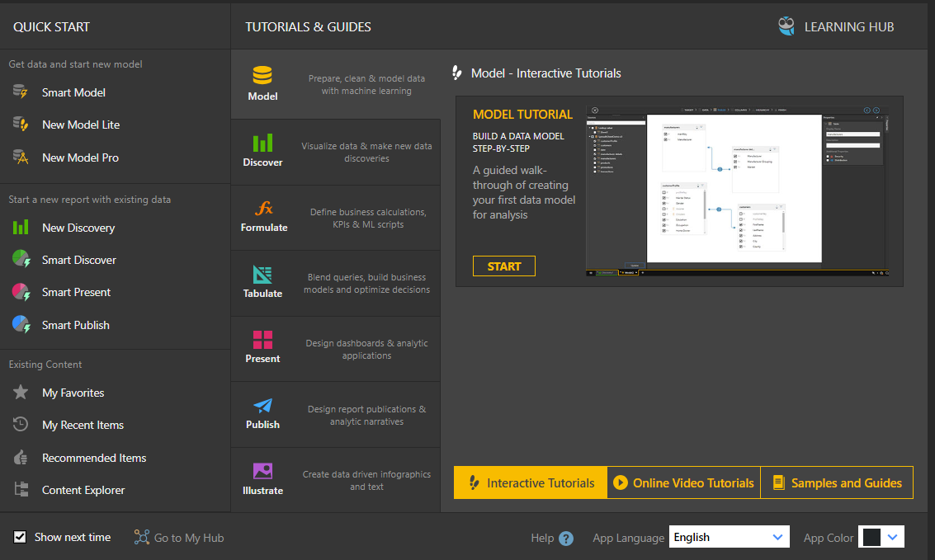Click 'Visualize data & make new data discoveries'

coord(366,152)
